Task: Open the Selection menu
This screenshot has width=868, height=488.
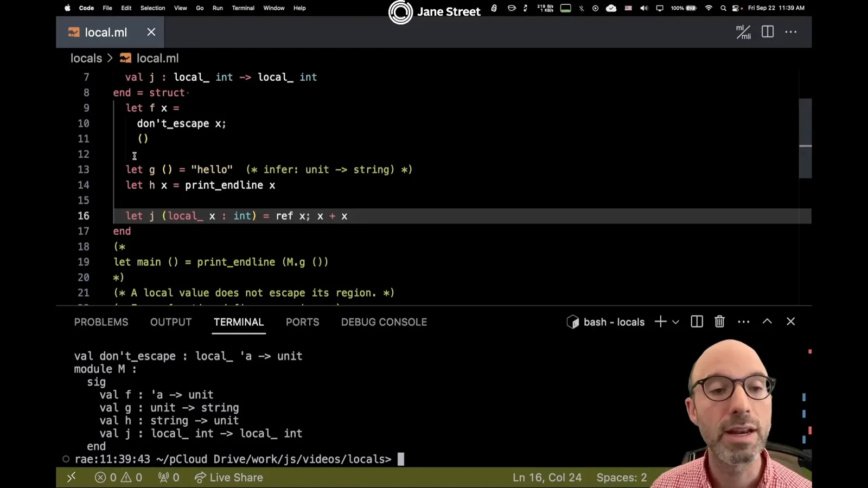Action: (152, 8)
